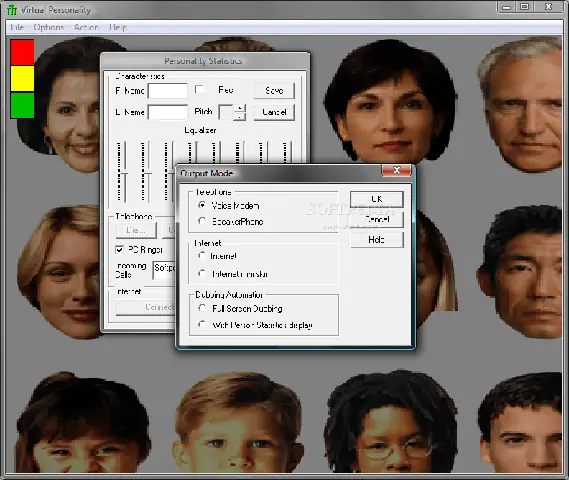Click the yellow traffic light square
This screenshot has width=569, height=480.
22,78
